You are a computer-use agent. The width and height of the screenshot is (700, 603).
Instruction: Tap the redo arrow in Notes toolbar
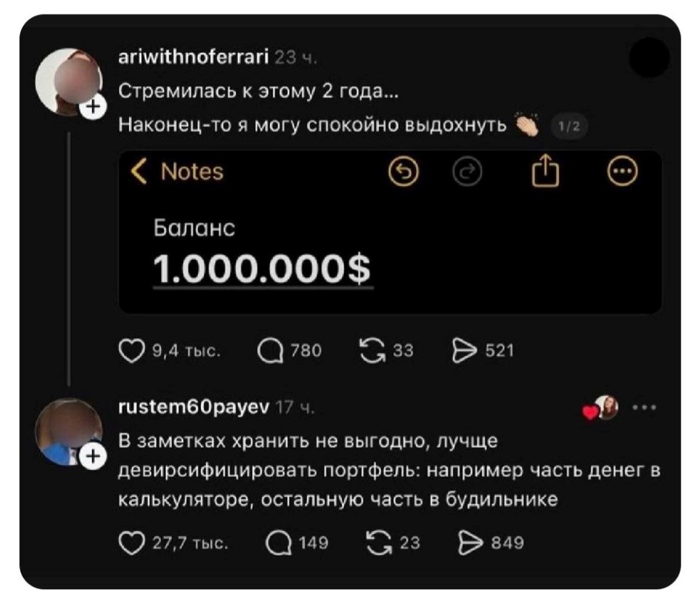[x=467, y=171]
